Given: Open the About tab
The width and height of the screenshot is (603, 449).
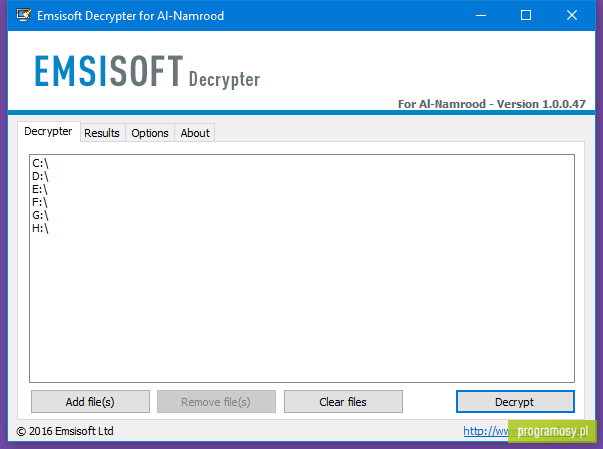Looking at the screenshot, I should click(x=195, y=133).
